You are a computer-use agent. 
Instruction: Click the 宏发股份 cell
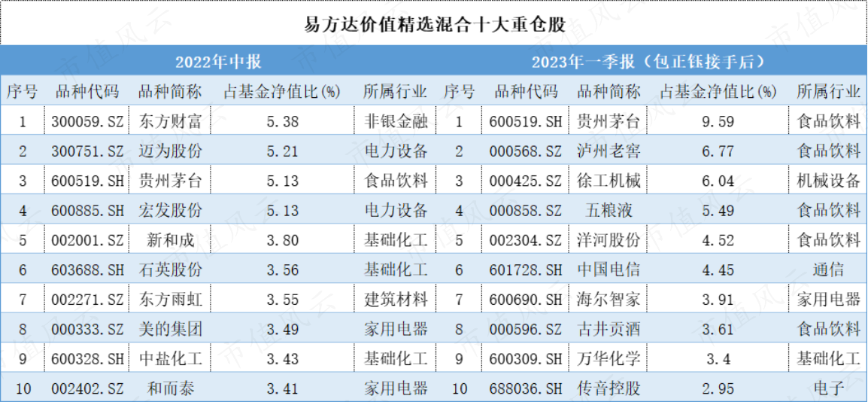(x=171, y=211)
